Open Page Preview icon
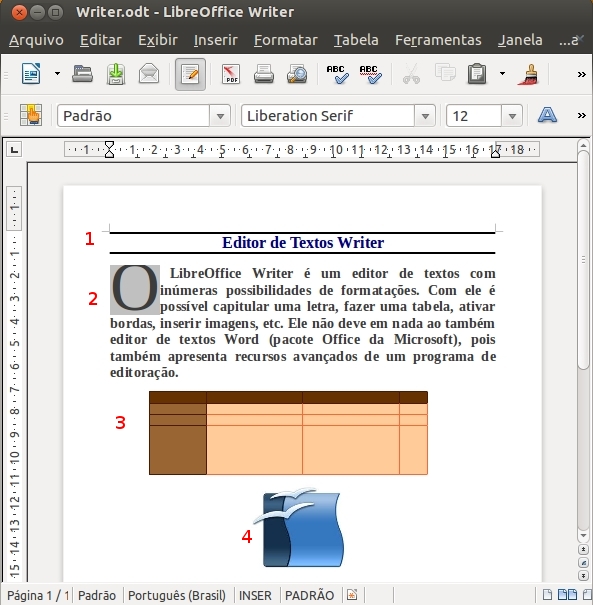The image size is (593, 605). click(297, 74)
